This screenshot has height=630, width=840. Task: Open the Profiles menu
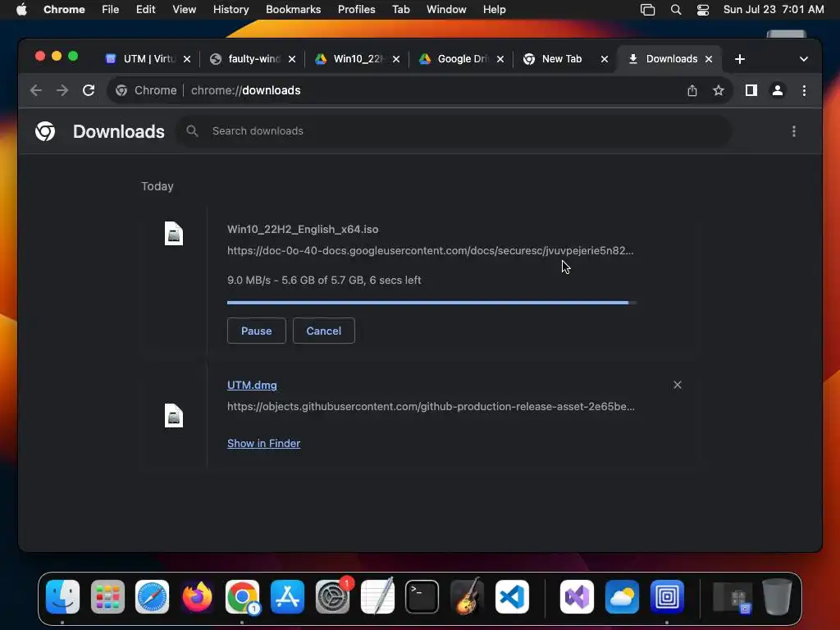pyautogui.click(x=356, y=10)
